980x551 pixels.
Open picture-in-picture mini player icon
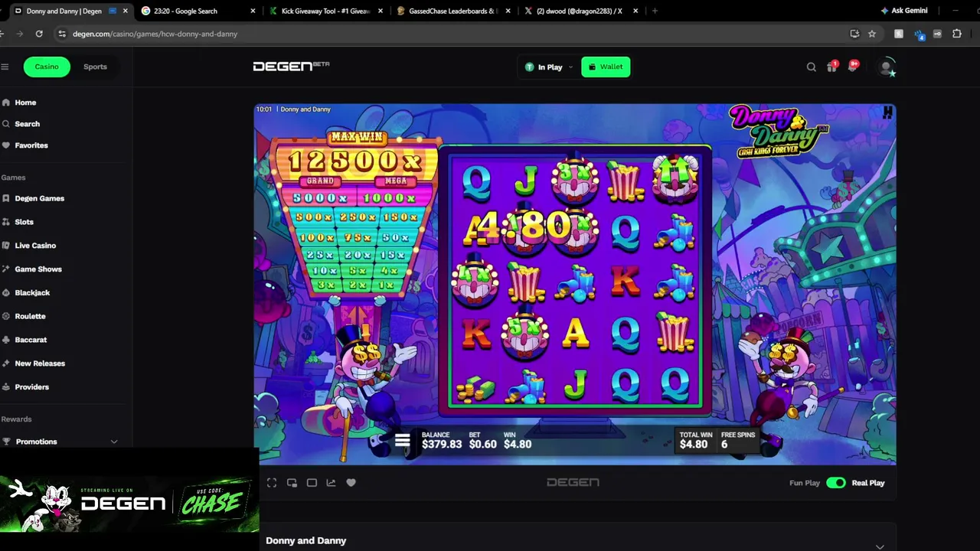pos(292,483)
